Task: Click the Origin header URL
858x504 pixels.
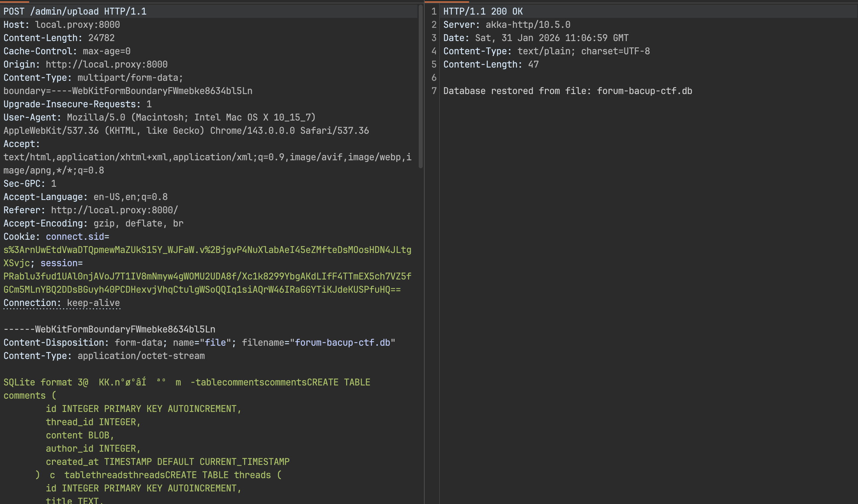Action: click(106, 64)
